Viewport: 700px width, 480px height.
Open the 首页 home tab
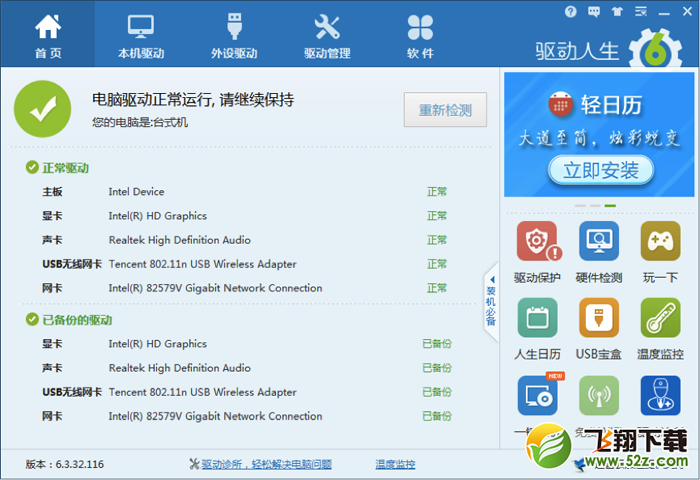(x=48, y=36)
